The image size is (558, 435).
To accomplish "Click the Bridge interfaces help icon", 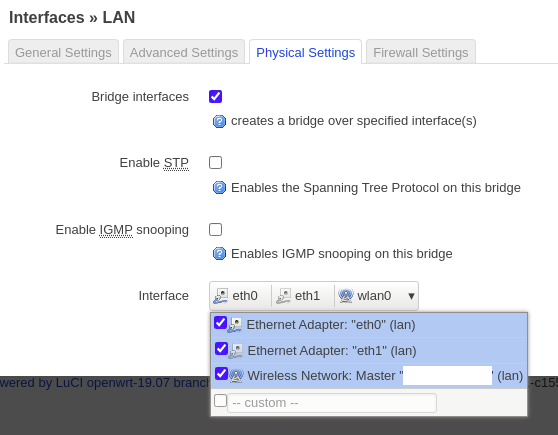I will [x=219, y=121].
